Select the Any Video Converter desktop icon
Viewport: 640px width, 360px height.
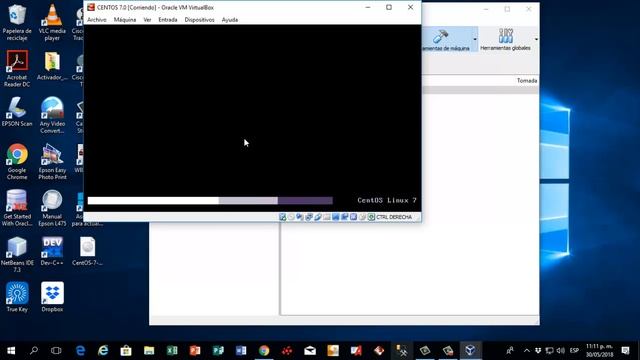coord(52,115)
